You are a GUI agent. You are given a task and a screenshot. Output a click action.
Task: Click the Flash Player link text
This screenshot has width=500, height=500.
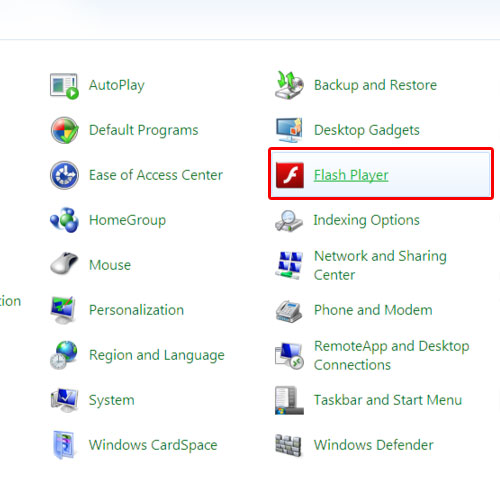(351, 175)
